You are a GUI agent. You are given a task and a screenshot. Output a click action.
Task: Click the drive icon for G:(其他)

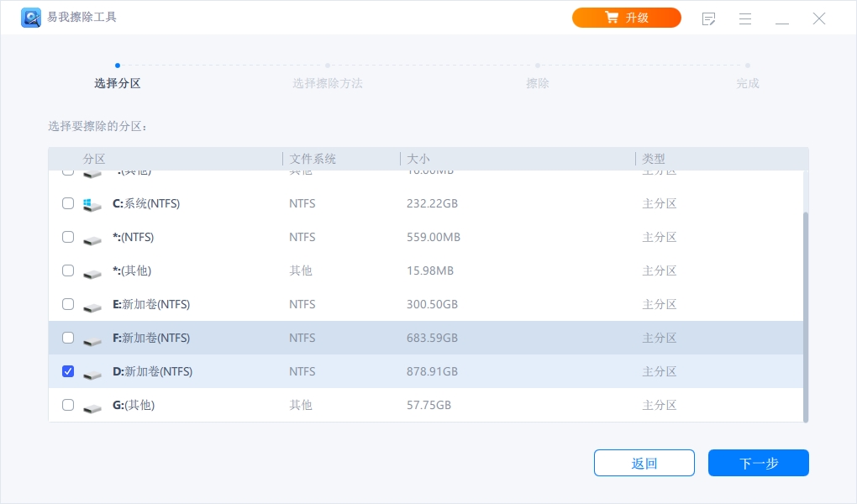point(92,407)
